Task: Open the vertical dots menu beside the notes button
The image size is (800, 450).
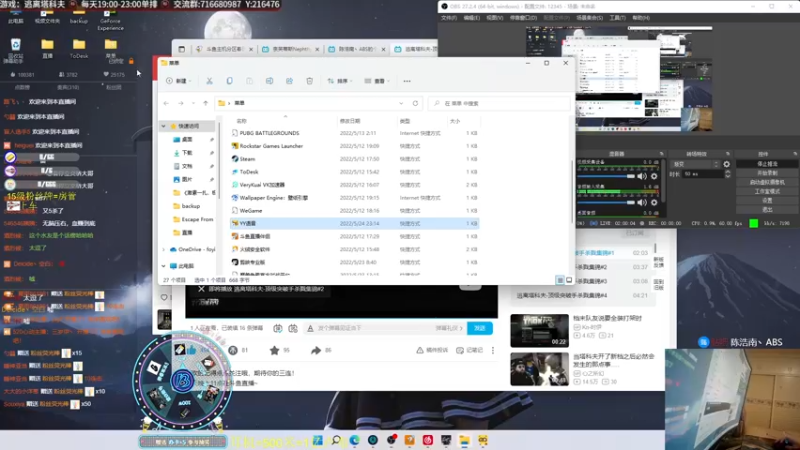Action: click(x=493, y=350)
